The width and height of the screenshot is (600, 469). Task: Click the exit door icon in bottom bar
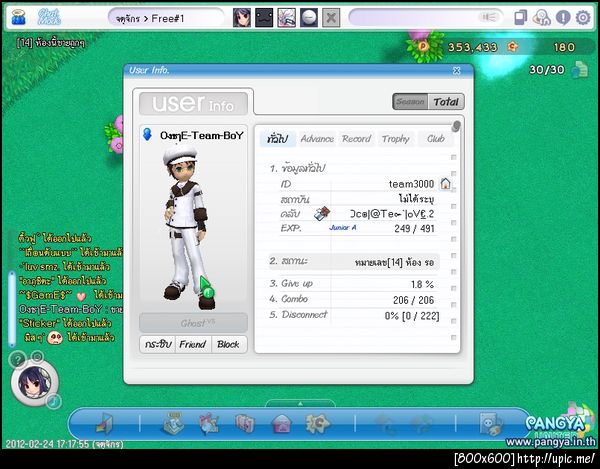point(104,424)
